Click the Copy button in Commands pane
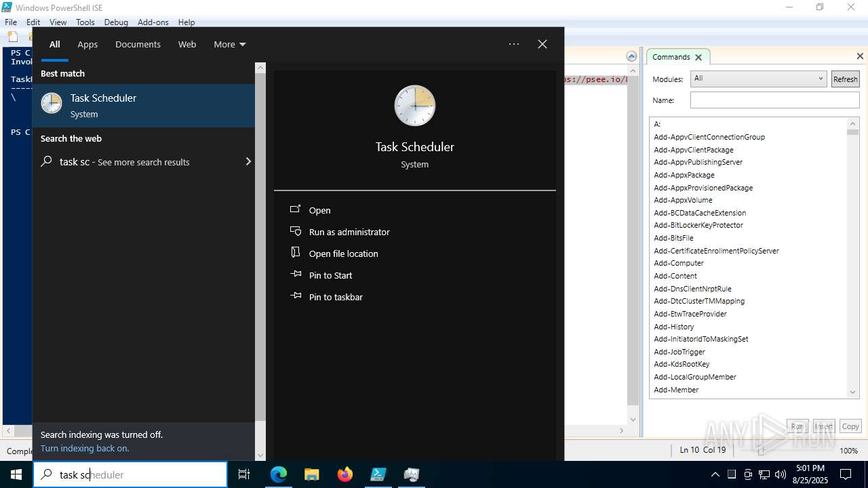Image resolution: width=868 pixels, height=488 pixels. coord(850,426)
